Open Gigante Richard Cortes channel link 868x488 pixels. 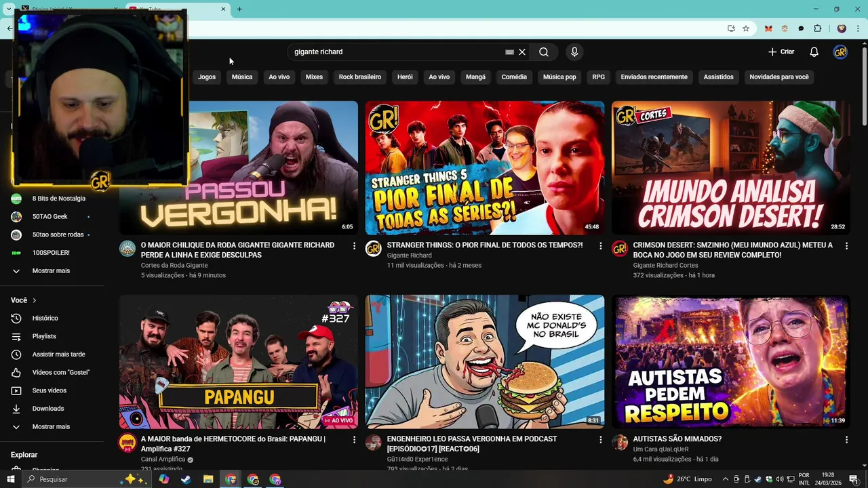[665, 266]
